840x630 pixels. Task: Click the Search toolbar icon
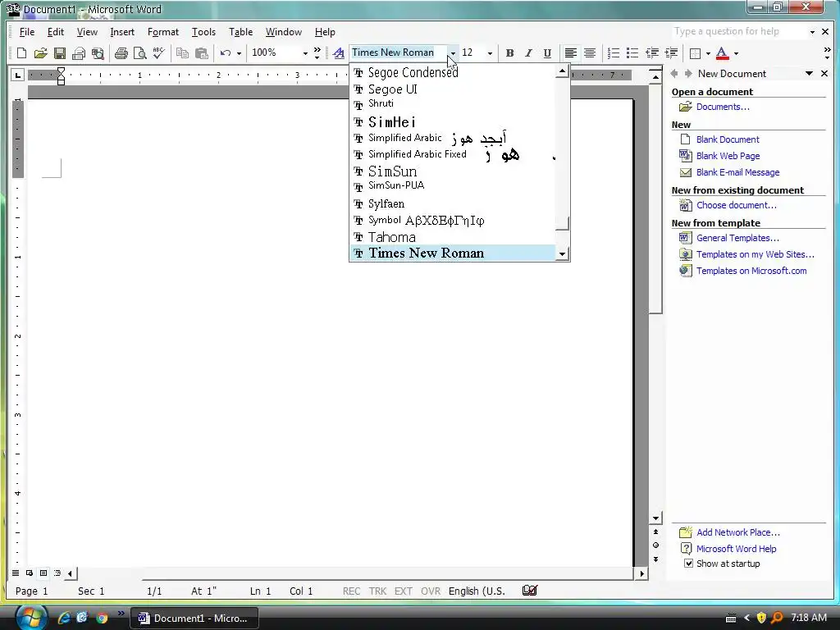pyautogui.click(x=98, y=53)
